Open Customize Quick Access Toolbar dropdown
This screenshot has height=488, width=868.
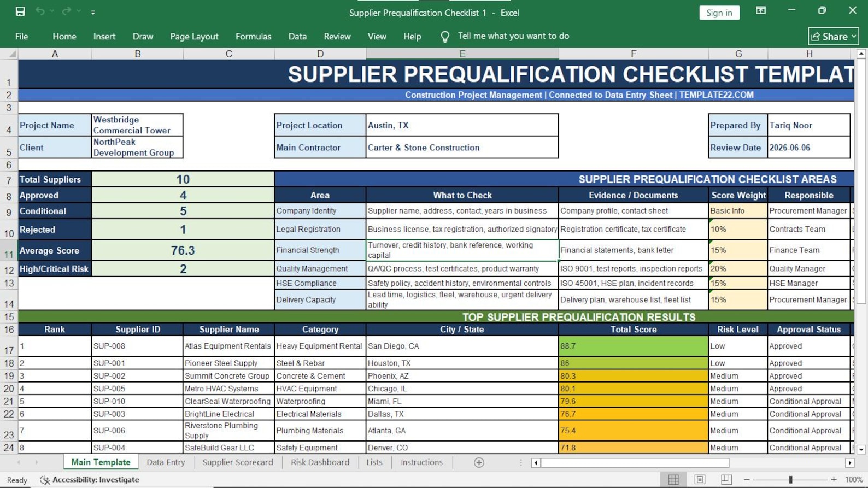[93, 12]
